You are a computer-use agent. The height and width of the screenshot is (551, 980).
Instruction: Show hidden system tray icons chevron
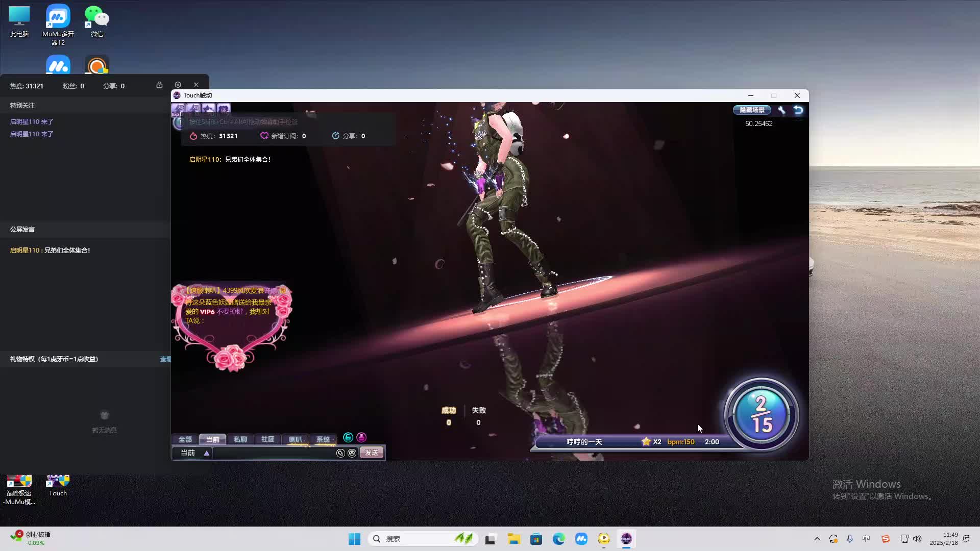click(817, 539)
